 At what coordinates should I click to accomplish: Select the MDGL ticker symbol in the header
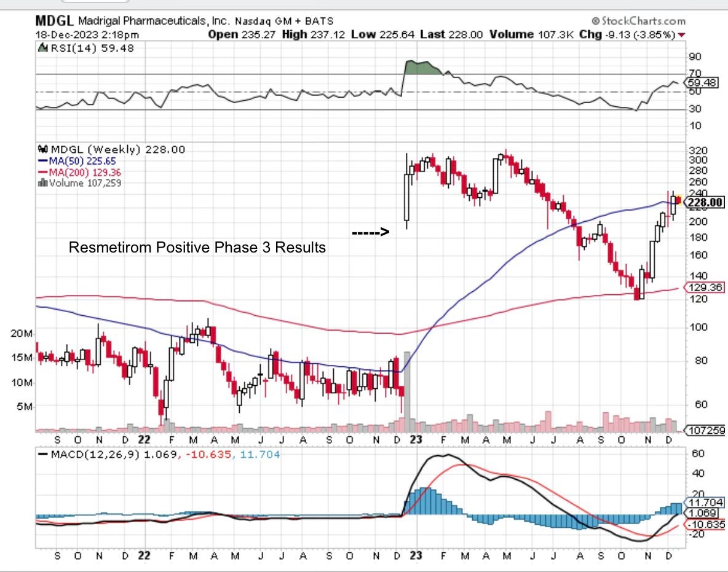54,21
